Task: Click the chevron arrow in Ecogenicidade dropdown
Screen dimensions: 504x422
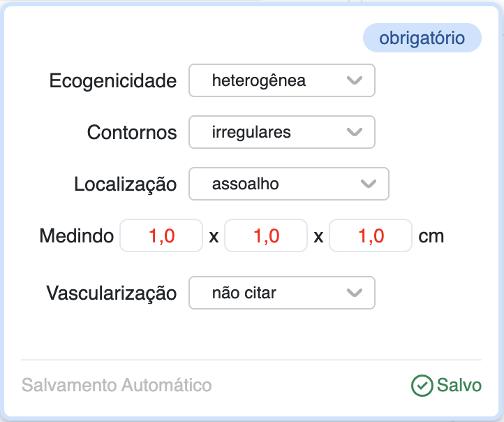Action: pyautogui.click(x=355, y=80)
